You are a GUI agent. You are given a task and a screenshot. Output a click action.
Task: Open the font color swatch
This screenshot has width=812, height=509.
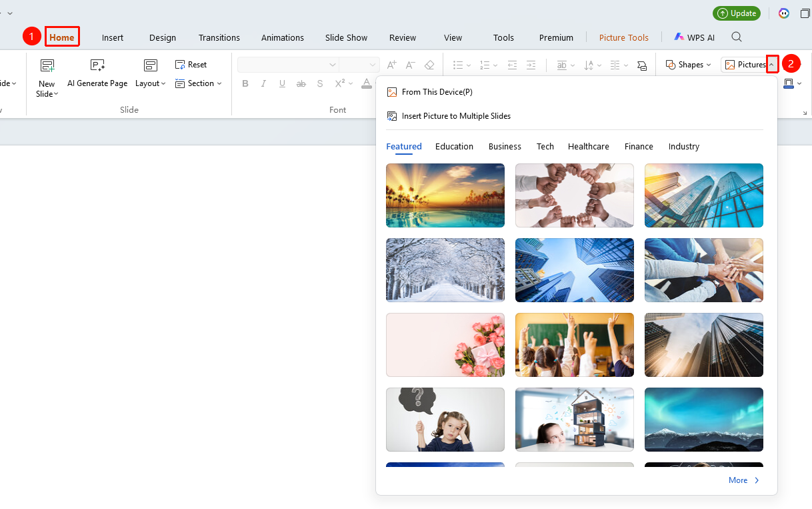367,83
